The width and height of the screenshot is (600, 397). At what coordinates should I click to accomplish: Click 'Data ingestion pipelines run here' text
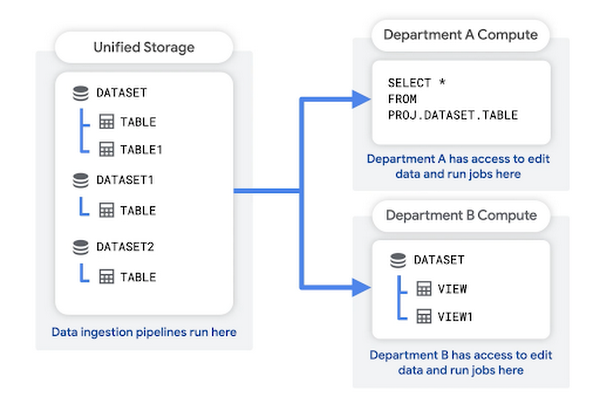(144, 332)
